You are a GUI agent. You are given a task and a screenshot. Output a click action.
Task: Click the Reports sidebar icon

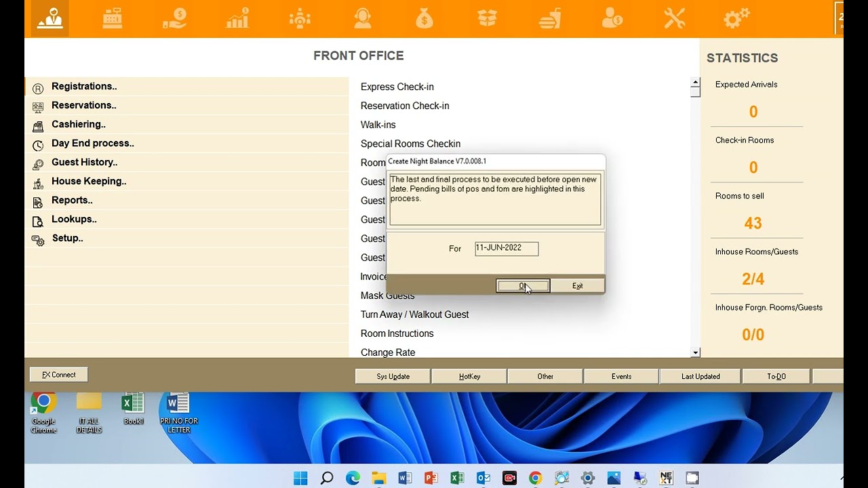38,202
